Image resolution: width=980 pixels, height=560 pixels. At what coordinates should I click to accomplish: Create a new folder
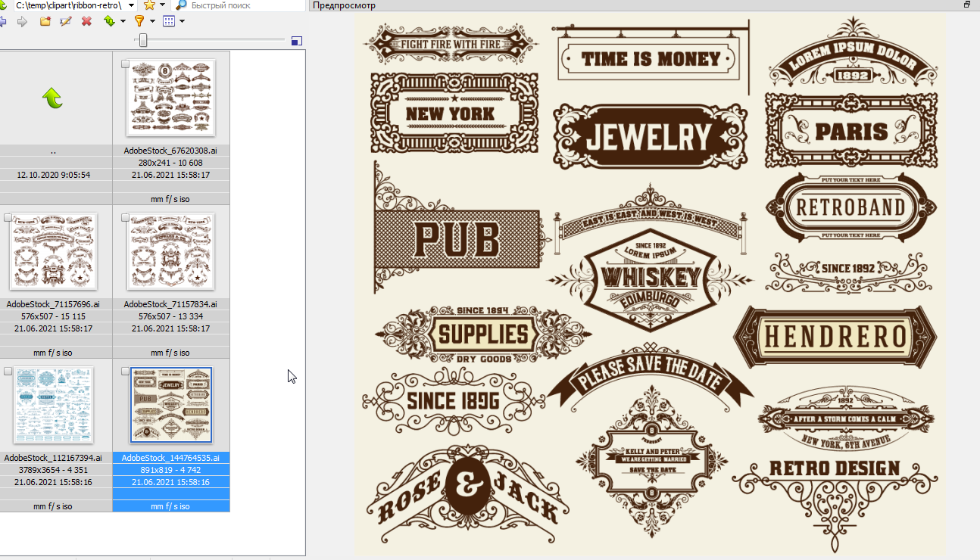[x=45, y=21]
